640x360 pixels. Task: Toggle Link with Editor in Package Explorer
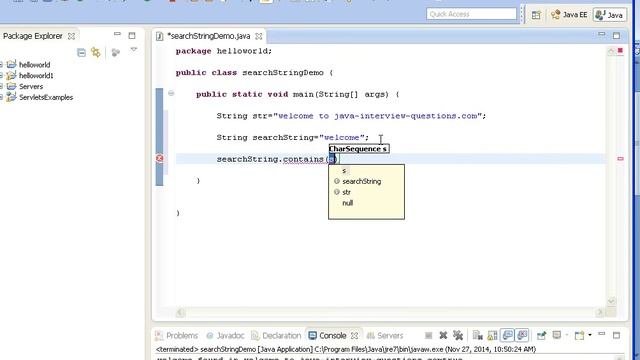96,52
